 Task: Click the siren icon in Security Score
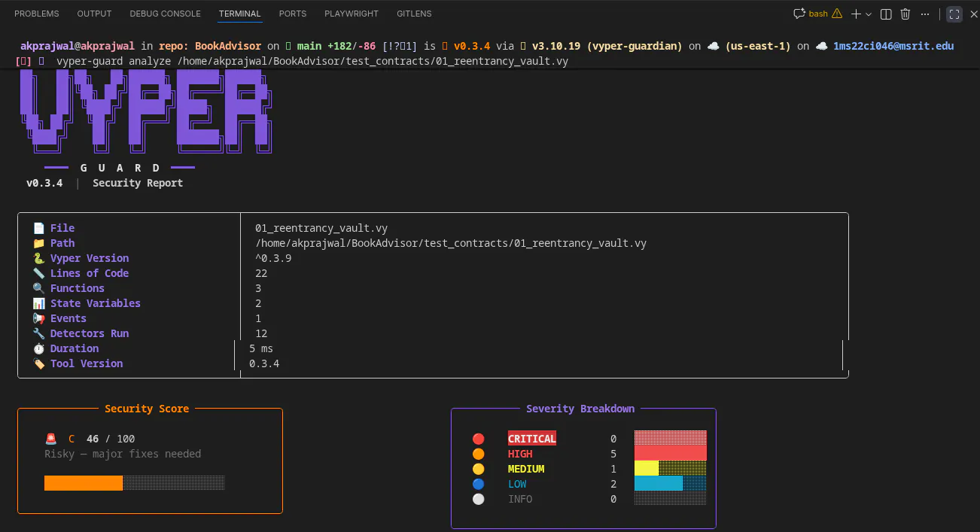tap(50, 439)
